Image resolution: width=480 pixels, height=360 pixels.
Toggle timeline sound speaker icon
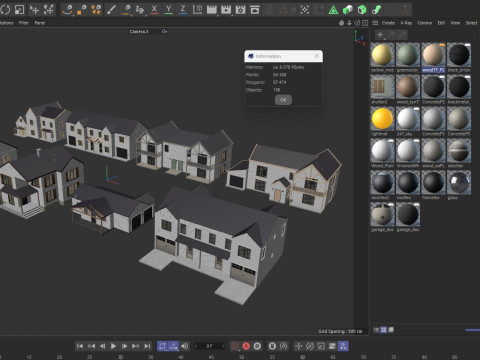(185, 346)
